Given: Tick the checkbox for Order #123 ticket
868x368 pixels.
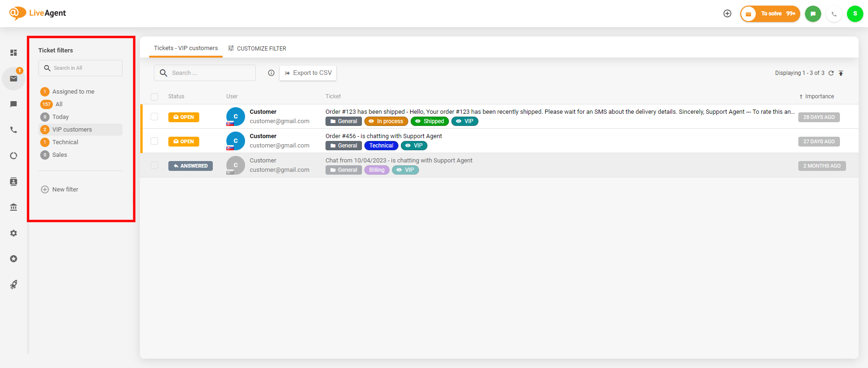Looking at the screenshot, I should click(x=154, y=117).
